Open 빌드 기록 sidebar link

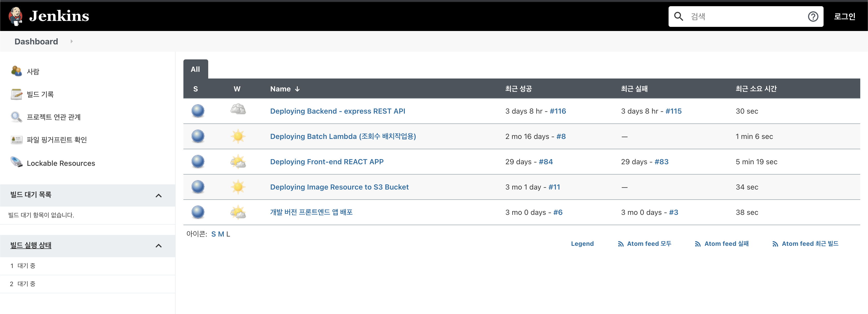[x=40, y=94]
